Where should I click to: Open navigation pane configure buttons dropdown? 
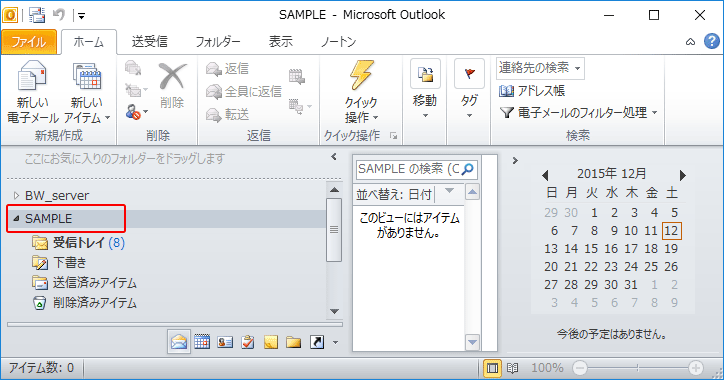336,343
